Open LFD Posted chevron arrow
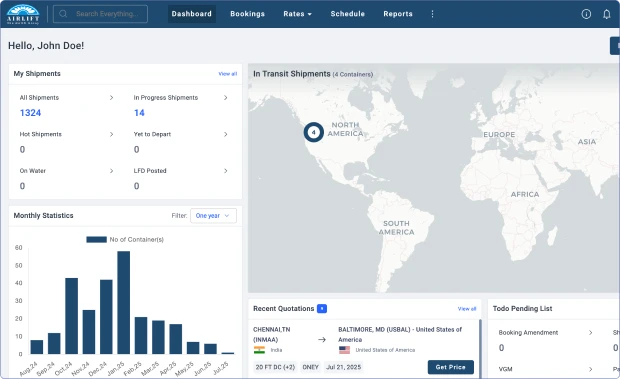620x379 pixels. click(x=225, y=171)
